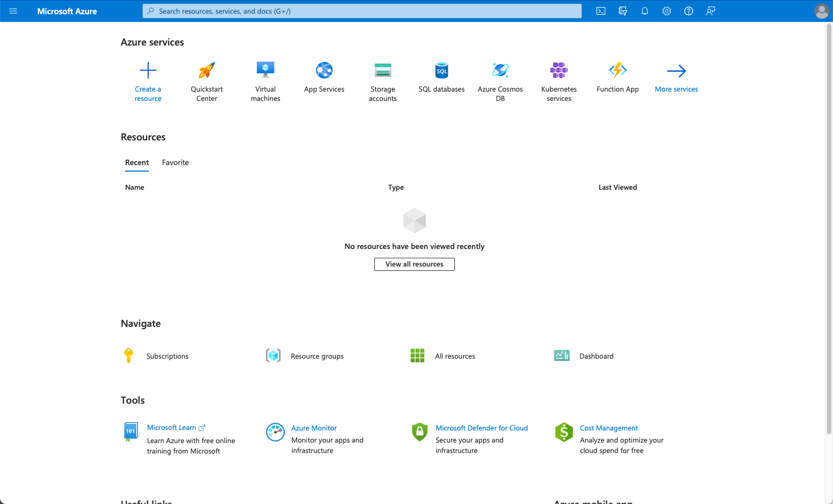Click the Virtual machines icon
The width and height of the screenshot is (833, 504).
pyautogui.click(x=266, y=70)
